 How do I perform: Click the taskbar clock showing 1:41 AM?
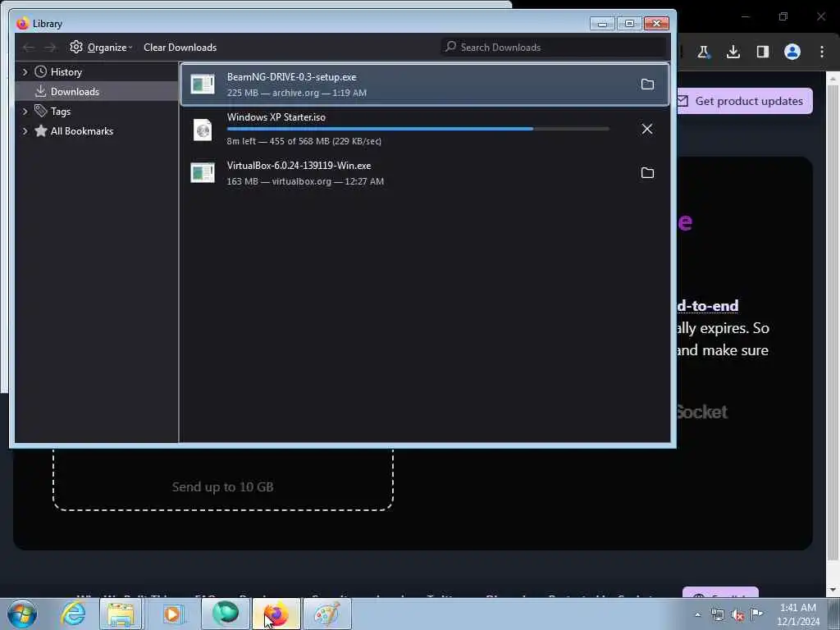(x=798, y=614)
